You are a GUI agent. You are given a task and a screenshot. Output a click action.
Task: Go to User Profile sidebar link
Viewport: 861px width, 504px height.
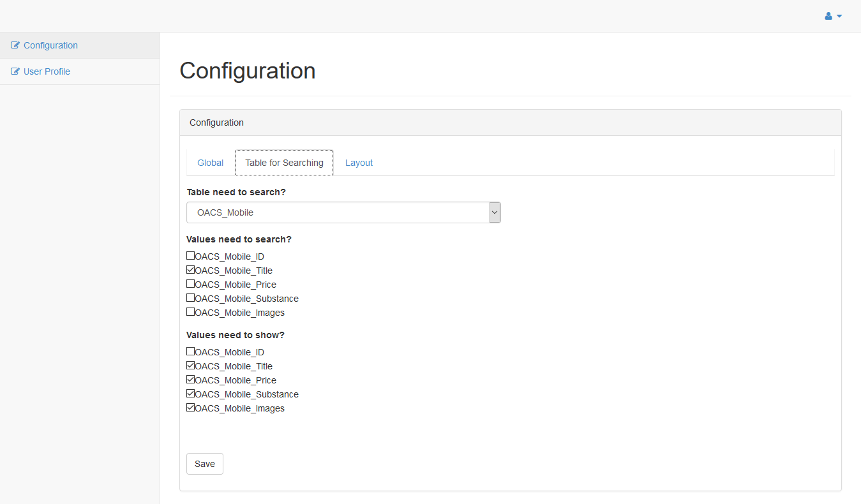47,71
